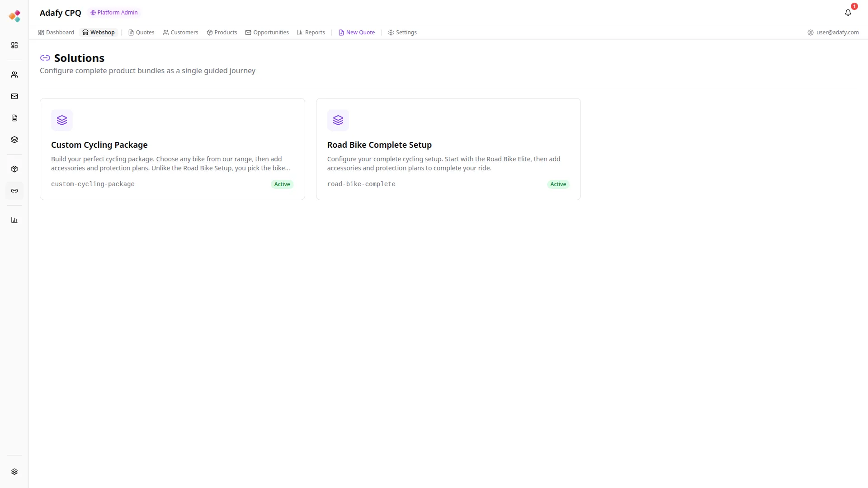This screenshot has height=488, width=868.
Task: Go to the Products tab
Action: [222, 33]
